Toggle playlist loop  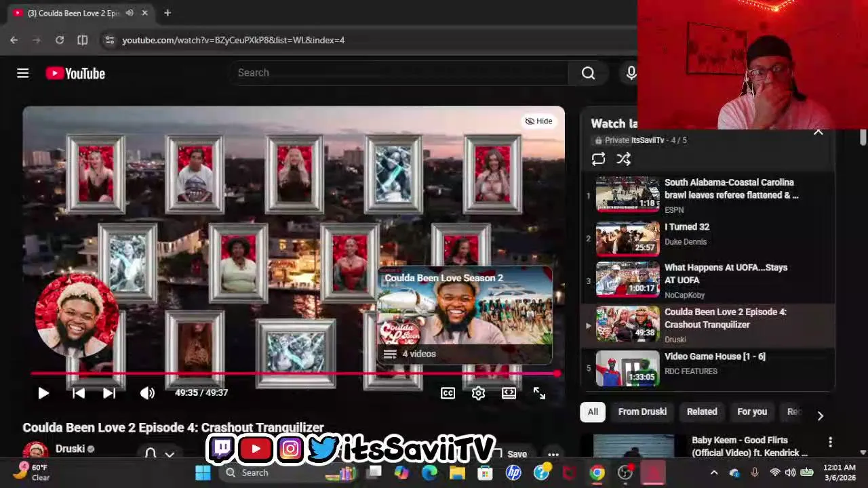[598, 159]
